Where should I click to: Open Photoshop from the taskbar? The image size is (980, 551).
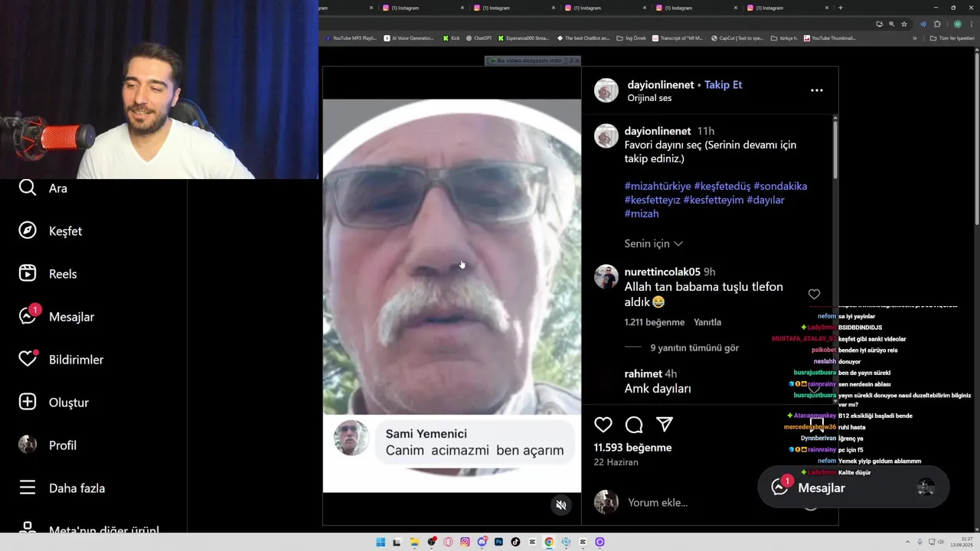click(x=498, y=542)
